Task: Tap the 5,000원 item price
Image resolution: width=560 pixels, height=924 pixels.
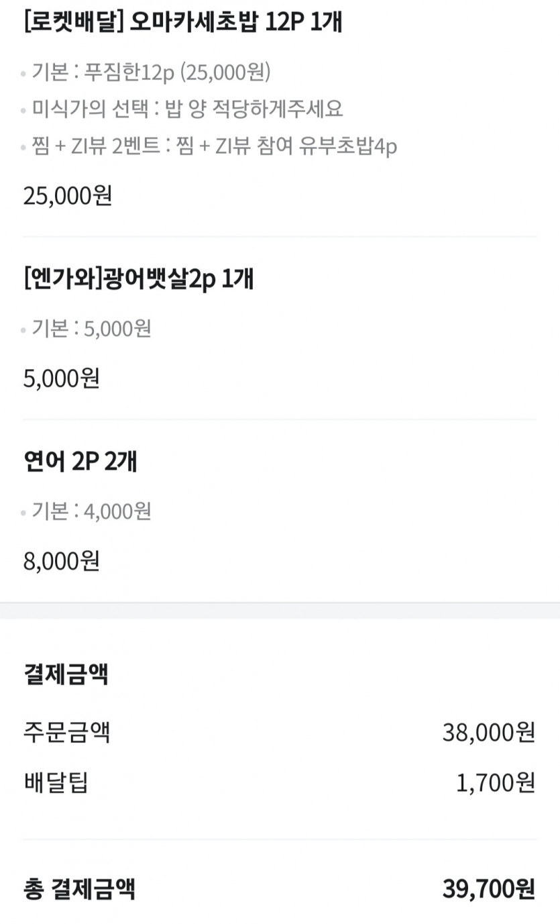Action: click(62, 378)
